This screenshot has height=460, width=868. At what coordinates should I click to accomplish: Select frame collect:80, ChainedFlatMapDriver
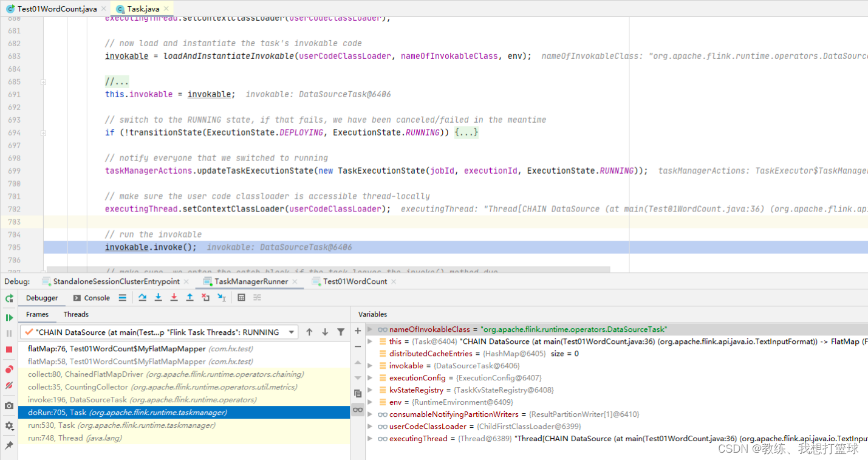coord(184,374)
